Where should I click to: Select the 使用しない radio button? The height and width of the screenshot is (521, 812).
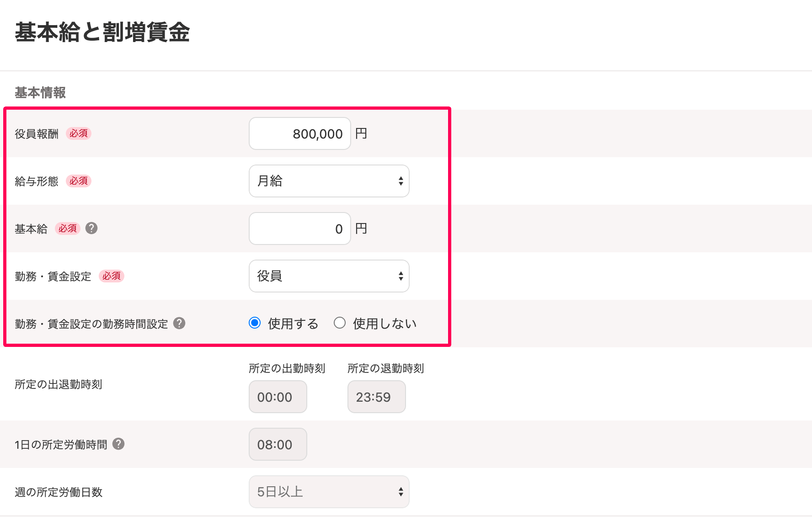340,323
